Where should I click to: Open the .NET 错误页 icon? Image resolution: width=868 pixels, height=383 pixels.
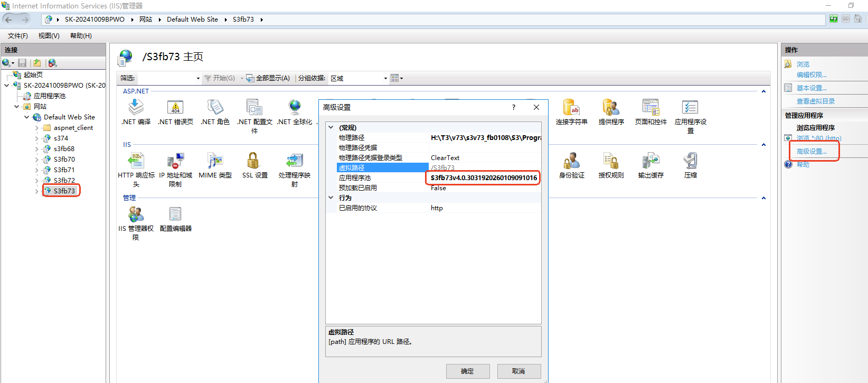(x=175, y=107)
